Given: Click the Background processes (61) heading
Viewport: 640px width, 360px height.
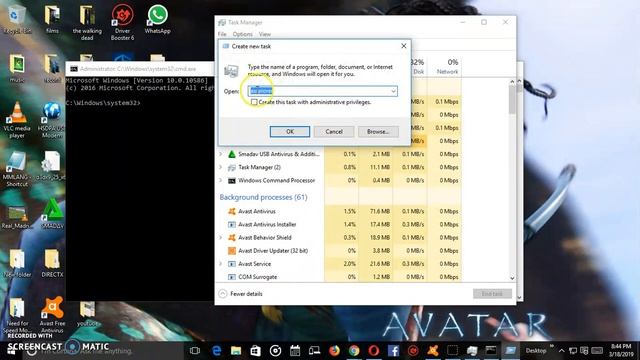Looking at the screenshot, I should (263, 197).
